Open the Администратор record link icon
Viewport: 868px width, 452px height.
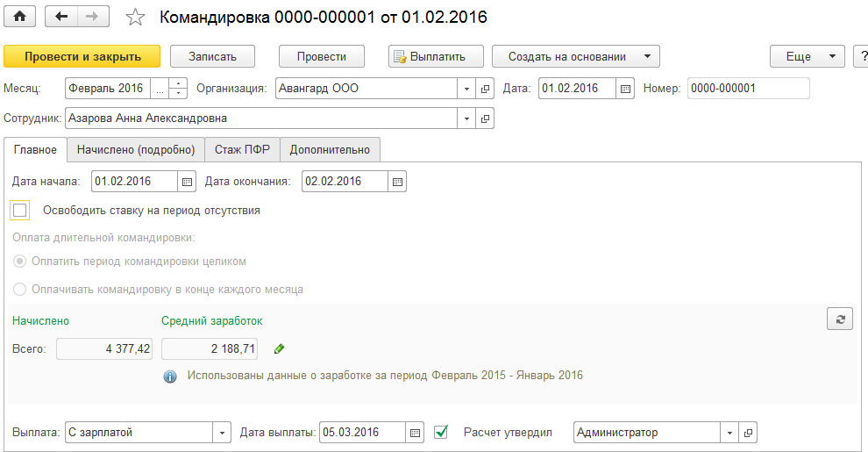tap(748, 433)
